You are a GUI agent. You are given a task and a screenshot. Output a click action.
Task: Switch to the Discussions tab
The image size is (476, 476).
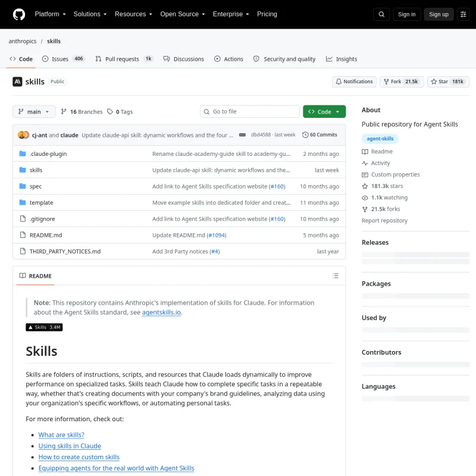(x=184, y=59)
